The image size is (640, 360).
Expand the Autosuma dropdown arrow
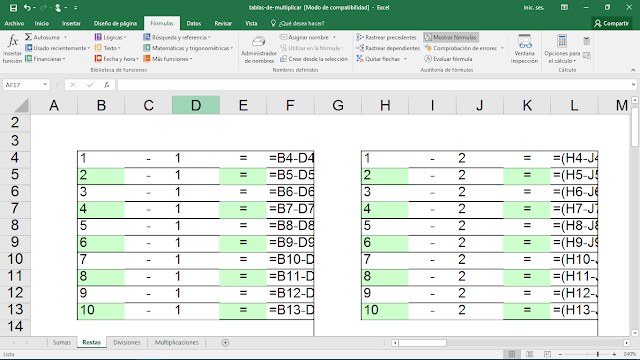coord(65,37)
